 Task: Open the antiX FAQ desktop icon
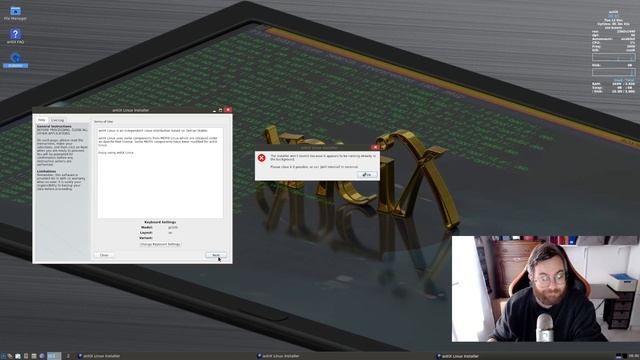tap(15, 36)
